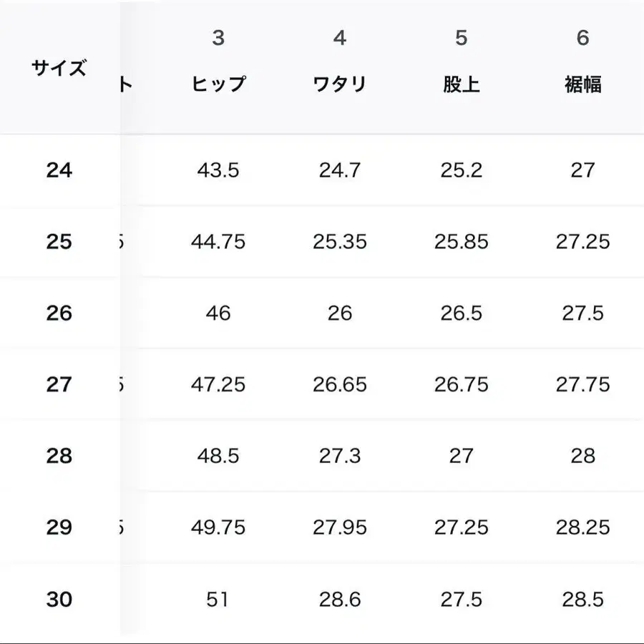This screenshot has height=644, width=644.
Task: Click the 27.75 裾幅 cell
Action: click(583, 384)
